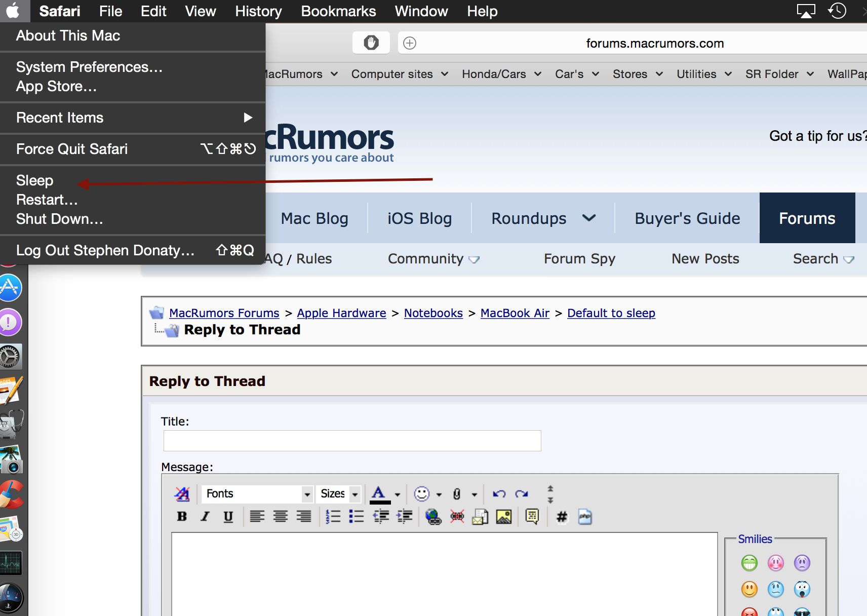The width and height of the screenshot is (867, 616).
Task: Open System Preferences… menu item
Action: pyautogui.click(x=133, y=67)
